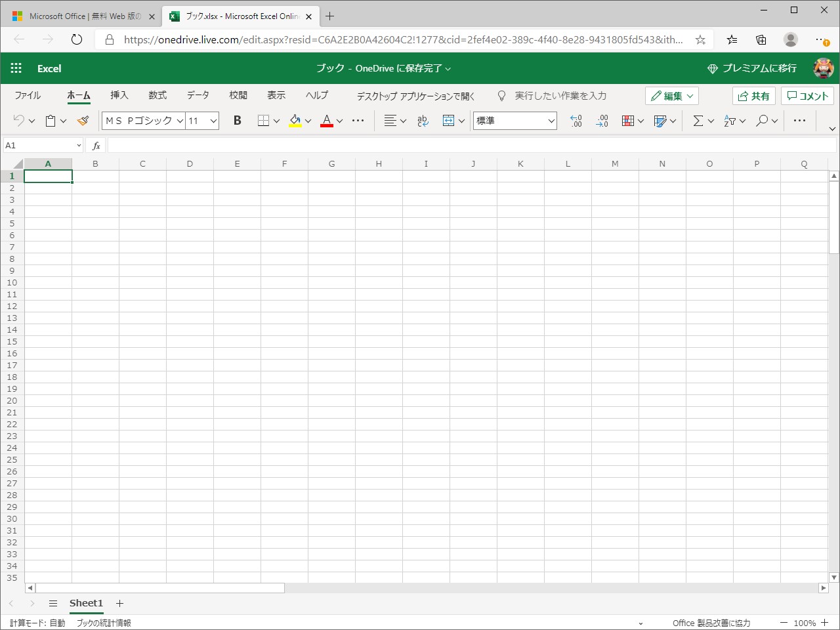Open the MS Pゴシック font dropdown
840x630 pixels.
[x=180, y=121]
